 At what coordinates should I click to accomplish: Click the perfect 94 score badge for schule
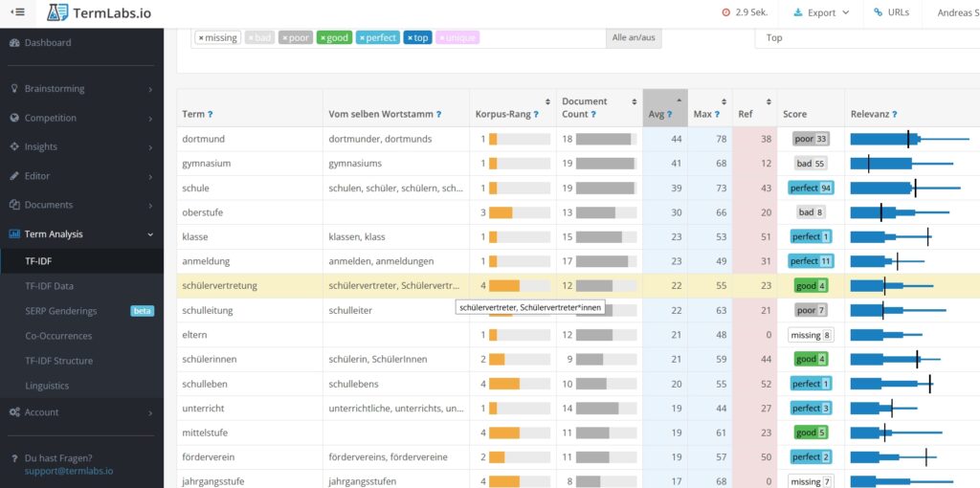click(x=811, y=189)
